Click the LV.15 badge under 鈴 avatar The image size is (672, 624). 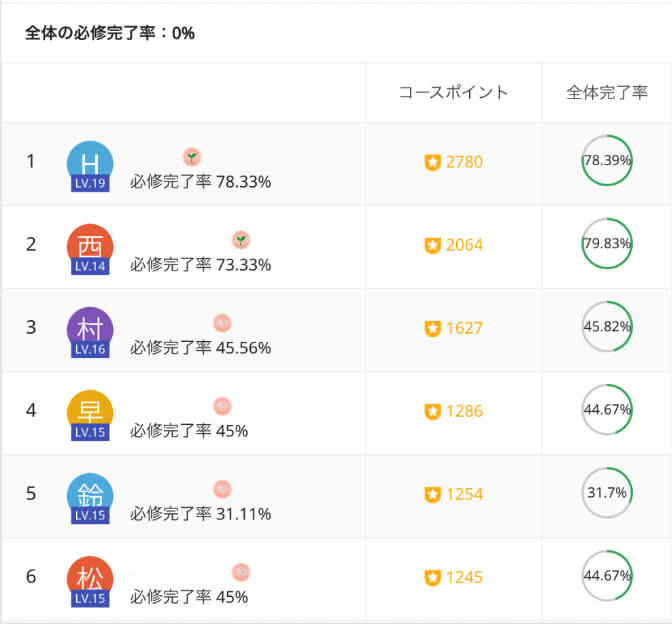pos(90,516)
